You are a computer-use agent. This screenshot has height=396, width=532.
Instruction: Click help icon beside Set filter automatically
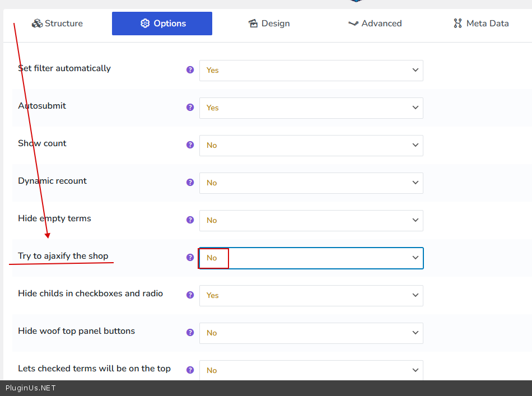tap(190, 70)
